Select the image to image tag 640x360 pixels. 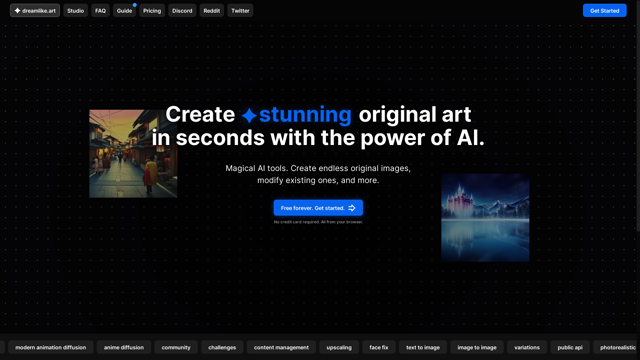(x=477, y=347)
